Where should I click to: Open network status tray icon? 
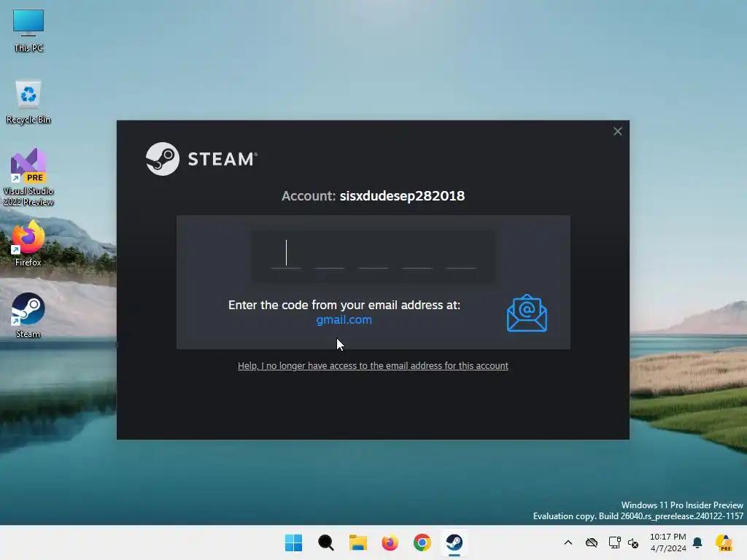[x=614, y=542]
